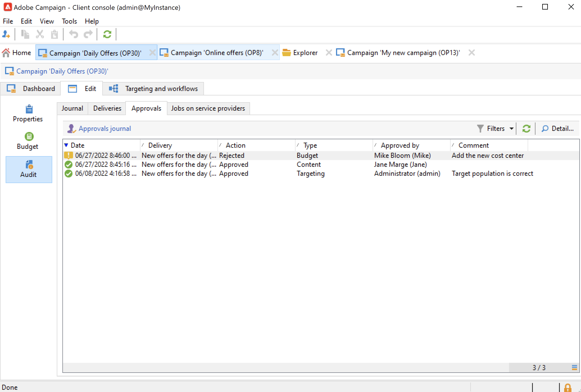Click the undo arrow icon in the toolbar
Screen dimensions: 581x392
click(74, 34)
